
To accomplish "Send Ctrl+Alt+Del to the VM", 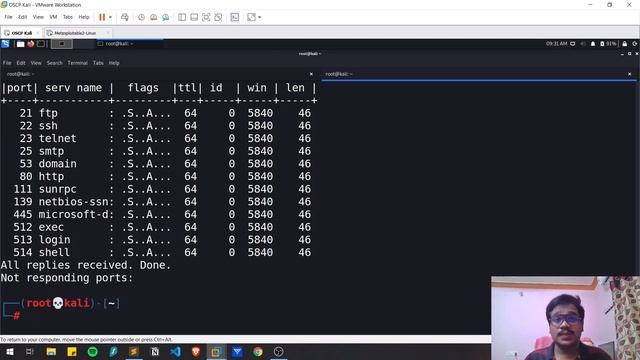I will [125, 17].
